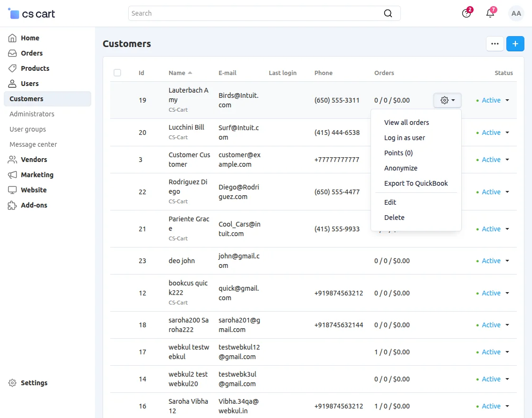Select Log in as user from menu
Viewport: 532px width, 418px height.
pyautogui.click(x=404, y=138)
